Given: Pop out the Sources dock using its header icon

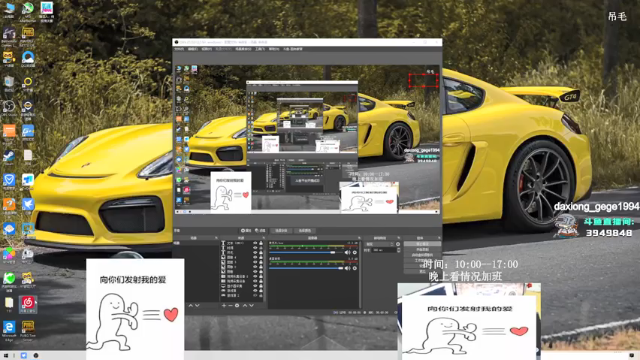Looking at the screenshot, I should pos(264,238).
